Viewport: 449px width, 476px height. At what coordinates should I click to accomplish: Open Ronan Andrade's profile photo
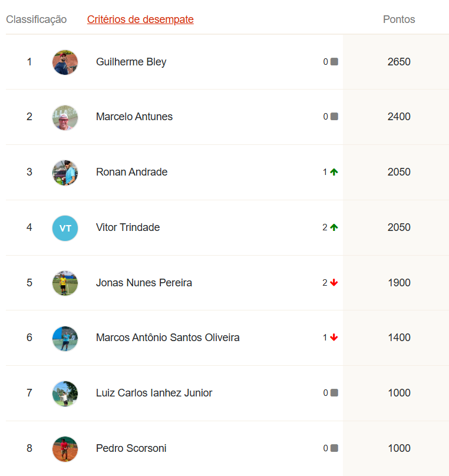(65, 173)
